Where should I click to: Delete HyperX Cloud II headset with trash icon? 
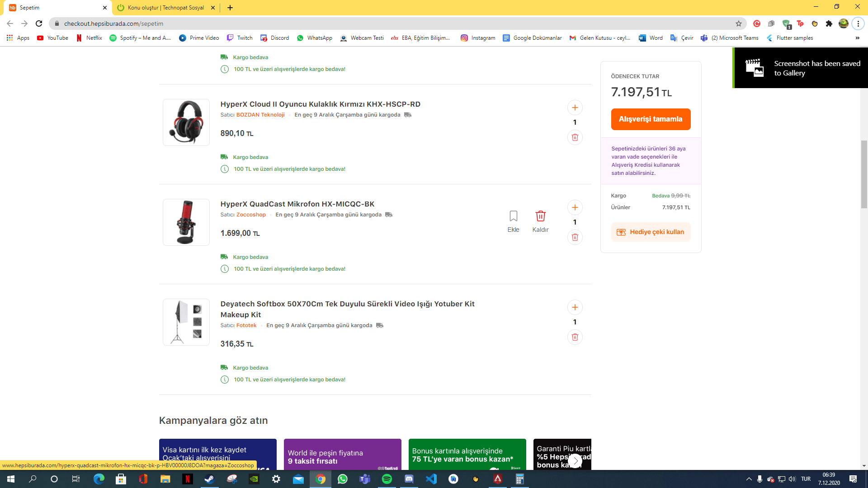click(575, 137)
